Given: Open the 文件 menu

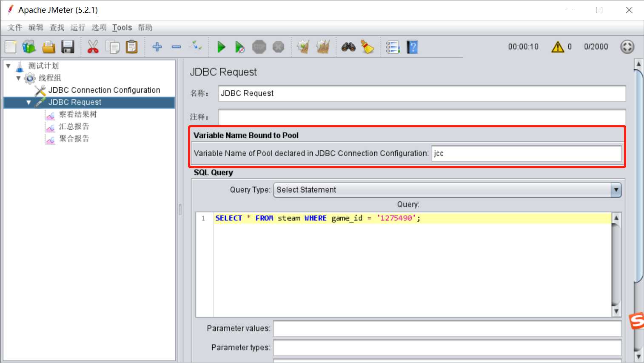Looking at the screenshot, I should click(x=15, y=28).
